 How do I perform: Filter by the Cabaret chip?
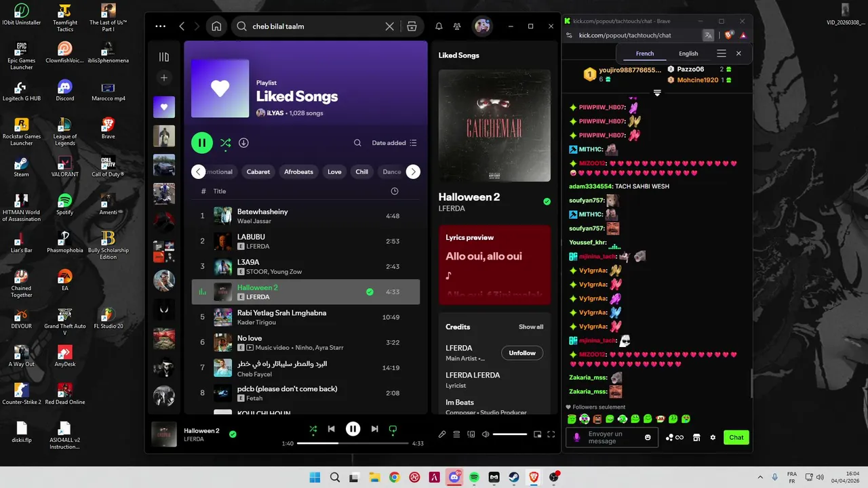pyautogui.click(x=258, y=171)
